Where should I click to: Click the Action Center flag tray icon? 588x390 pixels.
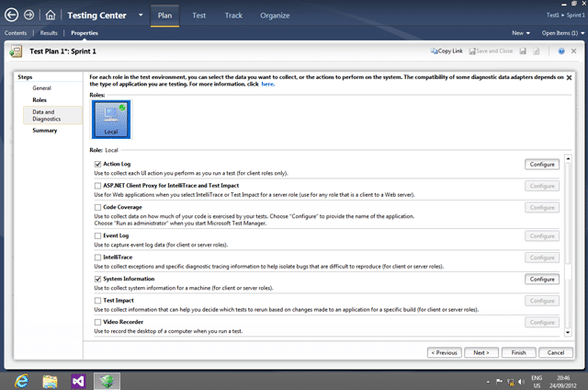pyautogui.click(x=499, y=382)
